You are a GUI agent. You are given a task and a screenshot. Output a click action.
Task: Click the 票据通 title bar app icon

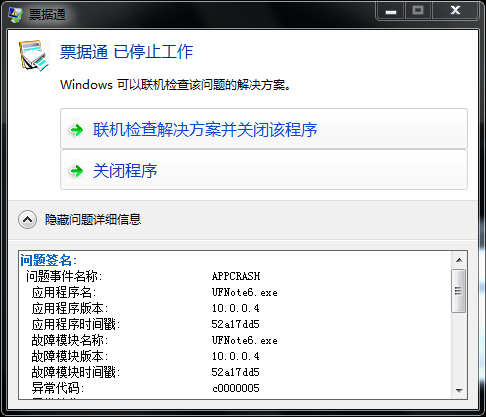click(16, 15)
